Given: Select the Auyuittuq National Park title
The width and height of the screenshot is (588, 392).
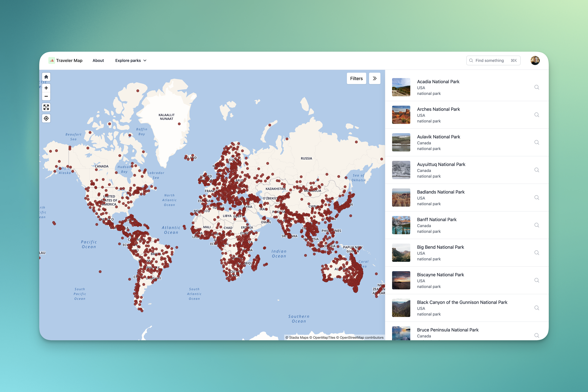Looking at the screenshot, I should tap(441, 165).
